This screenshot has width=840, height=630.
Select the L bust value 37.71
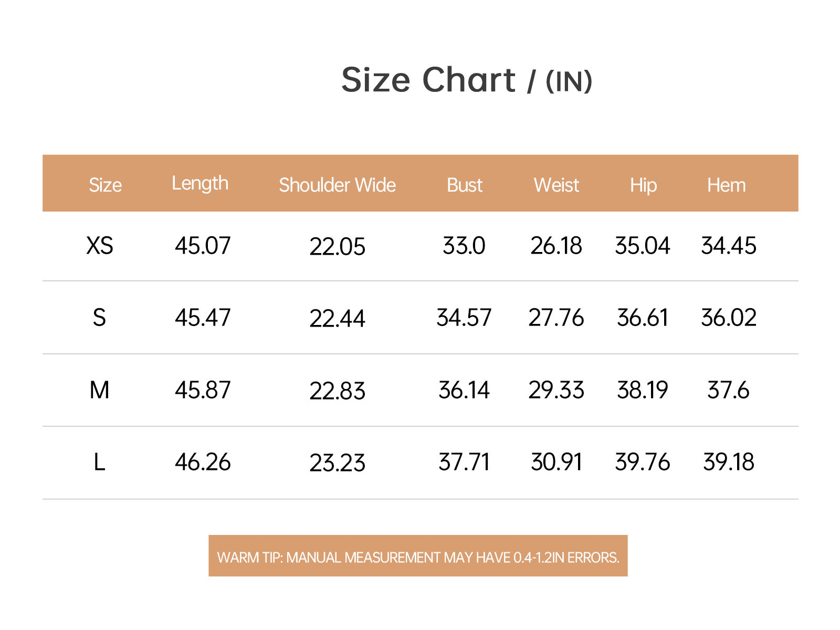(464, 463)
